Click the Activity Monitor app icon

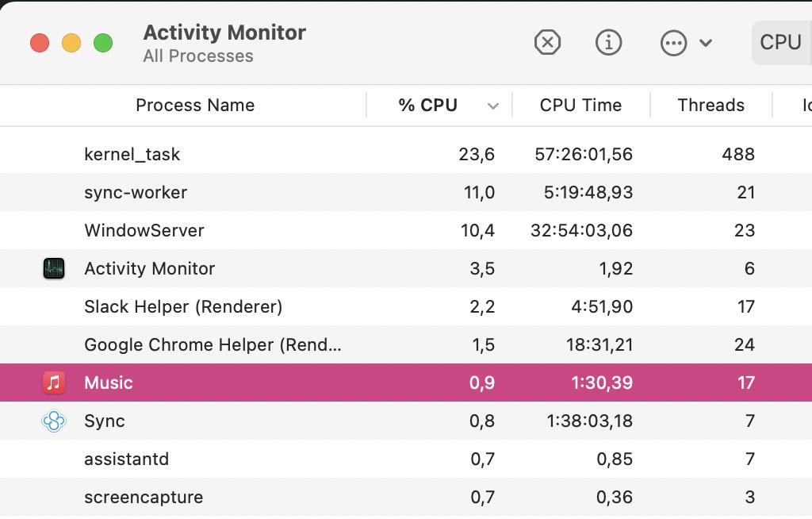[x=53, y=268]
